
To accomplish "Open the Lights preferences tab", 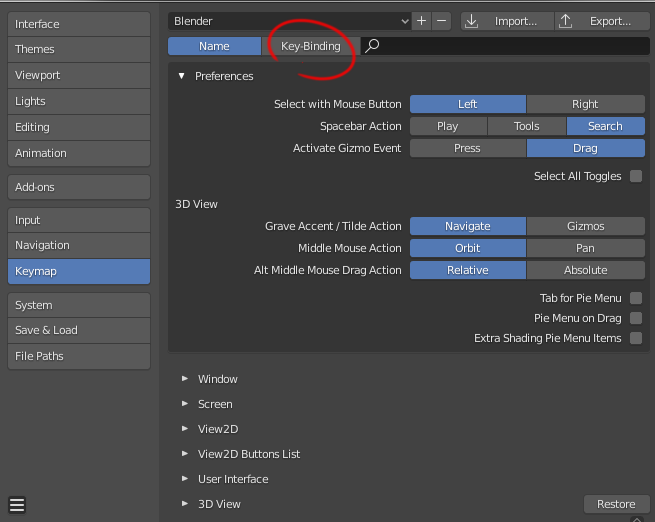I will (x=79, y=101).
